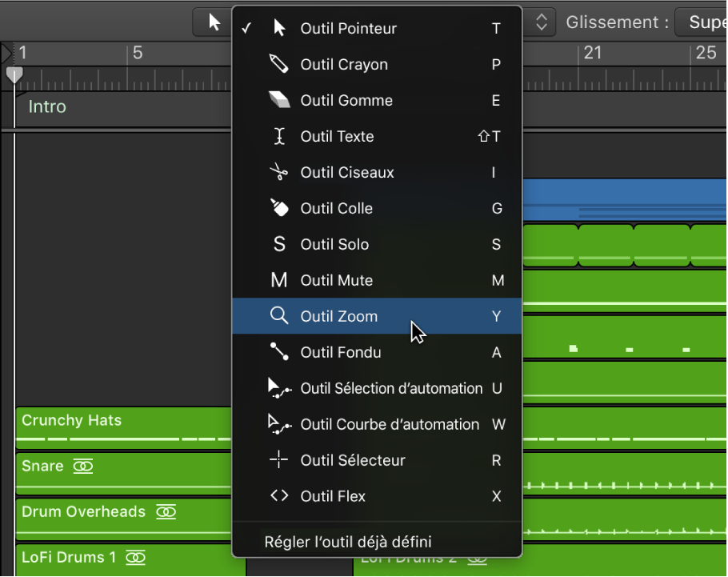Select the Outil Flex brackets icon
This screenshot has width=728, height=577.
click(279, 495)
